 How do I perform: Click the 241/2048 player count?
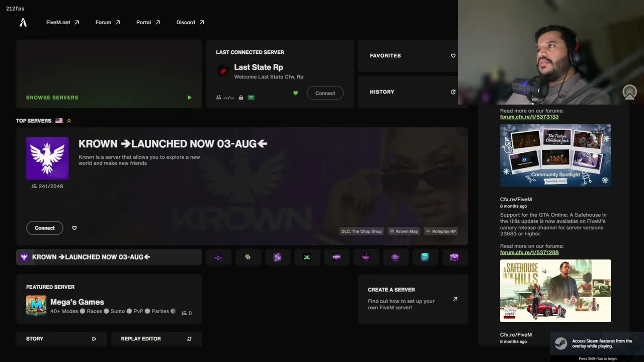coord(47,186)
